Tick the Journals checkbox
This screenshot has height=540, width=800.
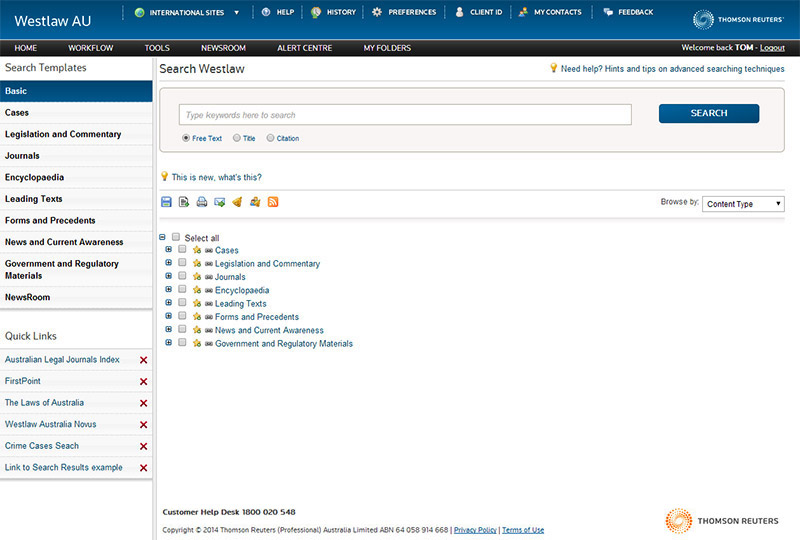(182, 276)
